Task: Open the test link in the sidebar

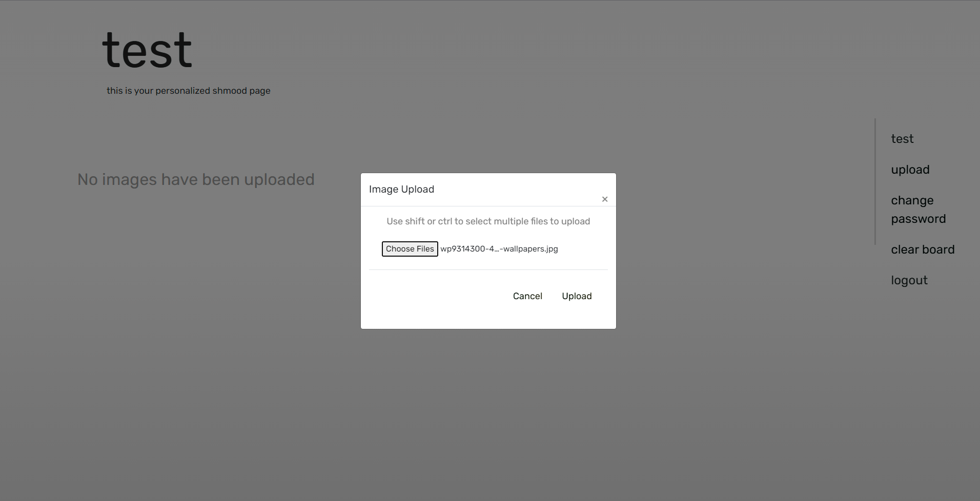Action: (902, 139)
